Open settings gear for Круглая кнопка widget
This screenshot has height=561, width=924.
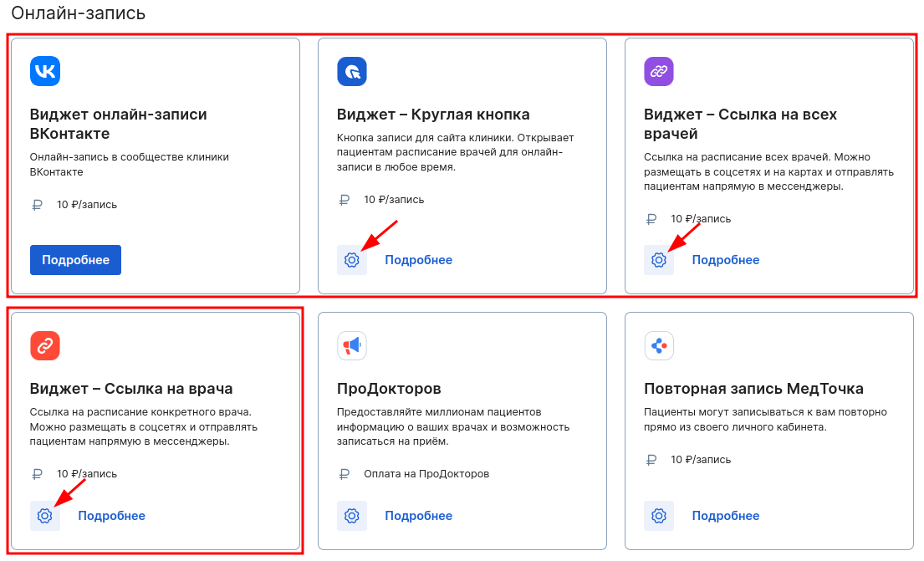pos(352,260)
